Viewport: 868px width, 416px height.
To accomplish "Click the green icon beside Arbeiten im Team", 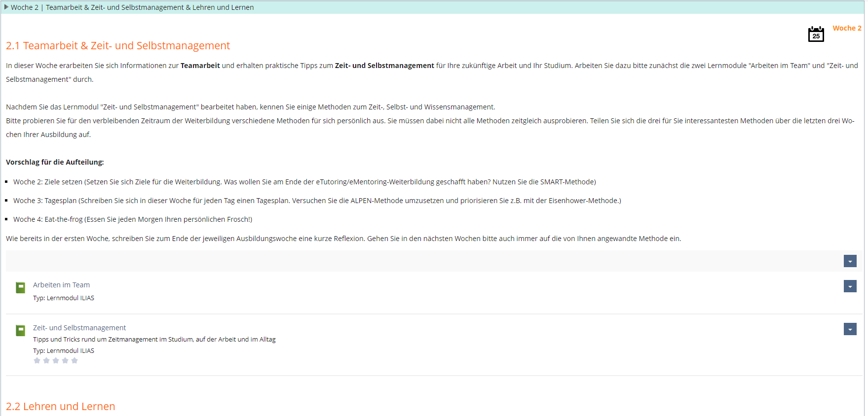I will 20,288.
